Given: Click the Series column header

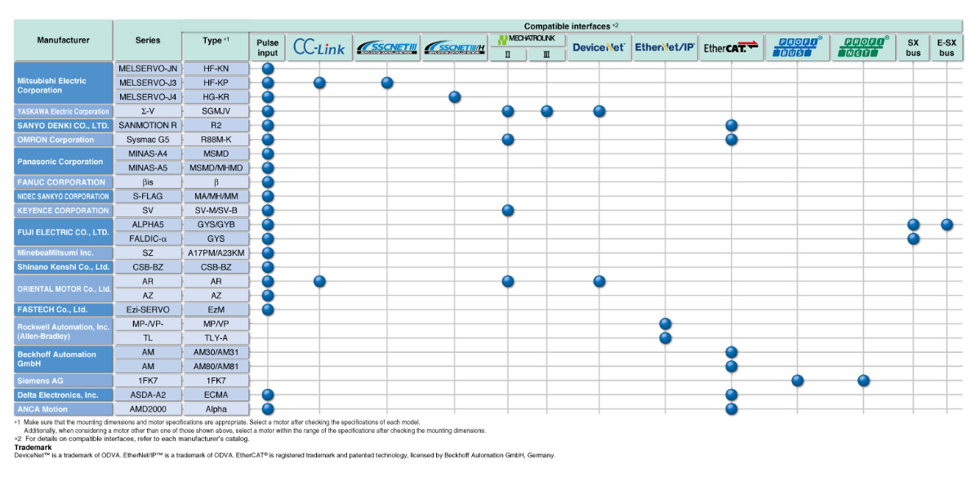Looking at the screenshot, I should tap(148, 40).
